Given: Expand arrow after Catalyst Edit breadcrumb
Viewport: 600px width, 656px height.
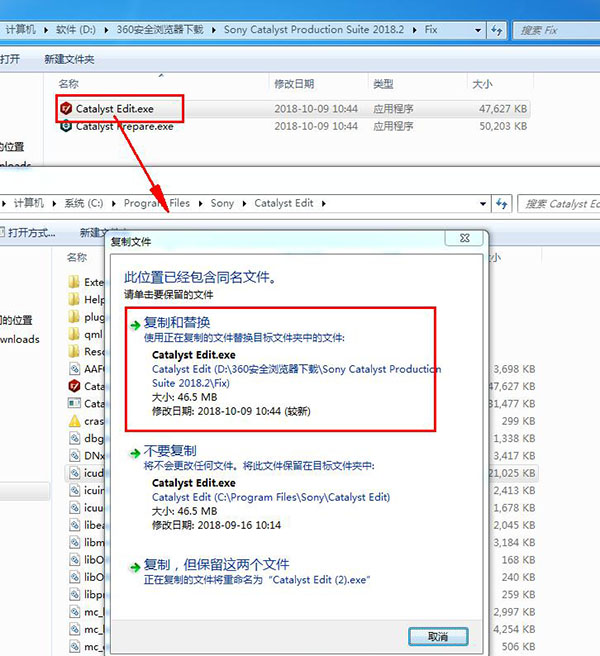Looking at the screenshot, I should (324, 204).
